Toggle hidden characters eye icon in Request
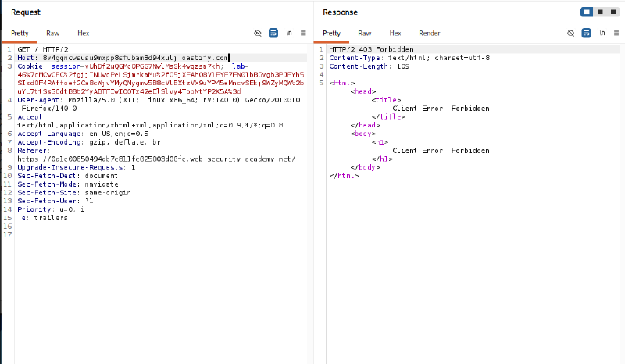 (258, 33)
